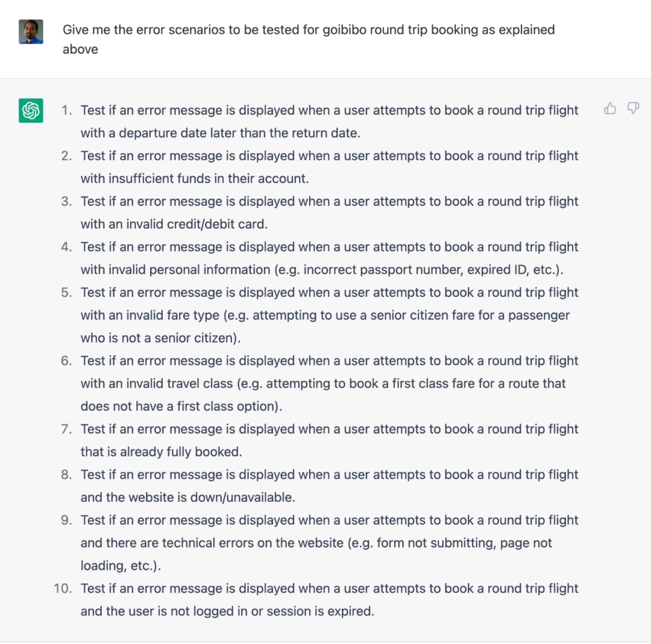Click the green ChatGPT logo avatar
Image resolution: width=651 pixels, height=644 pixels.
coord(31,110)
